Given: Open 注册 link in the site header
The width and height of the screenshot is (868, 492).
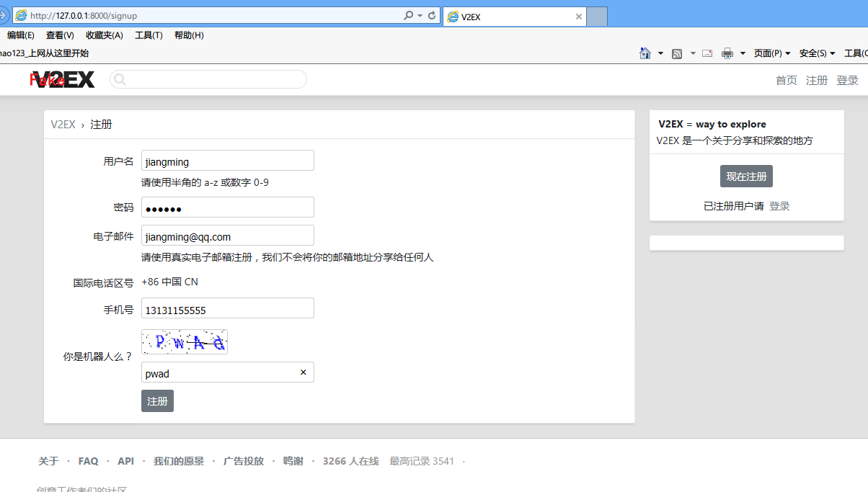Looking at the screenshot, I should click(x=817, y=80).
